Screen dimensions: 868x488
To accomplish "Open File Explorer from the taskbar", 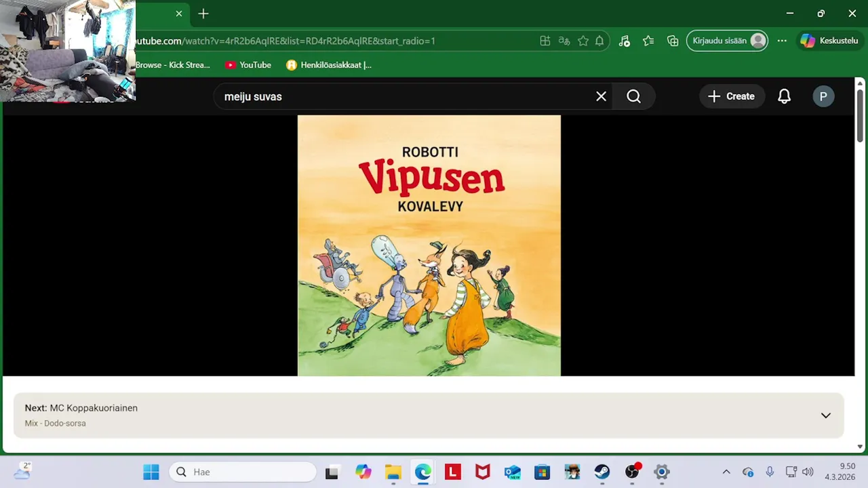I will tap(393, 472).
